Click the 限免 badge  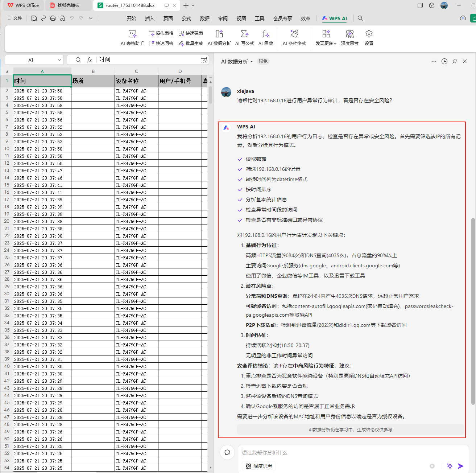coord(263,61)
